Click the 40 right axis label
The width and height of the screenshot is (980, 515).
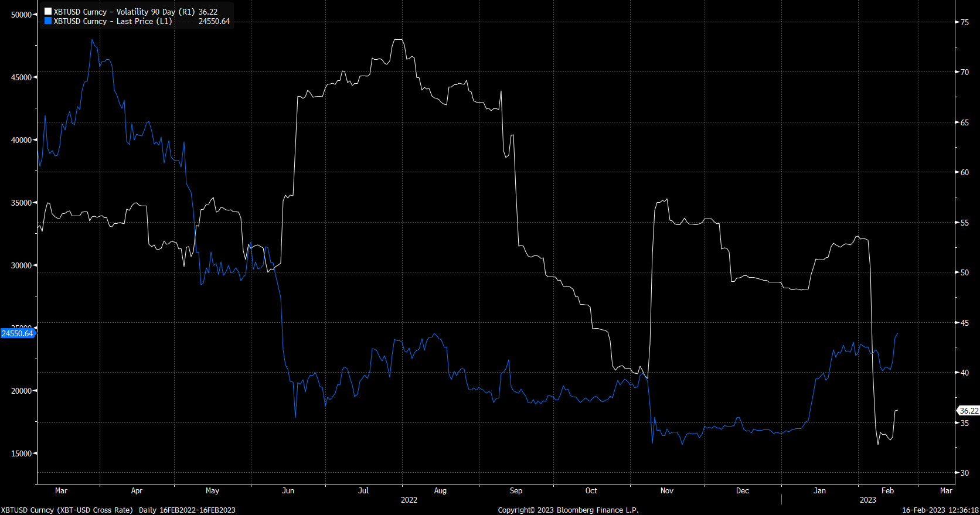965,373
